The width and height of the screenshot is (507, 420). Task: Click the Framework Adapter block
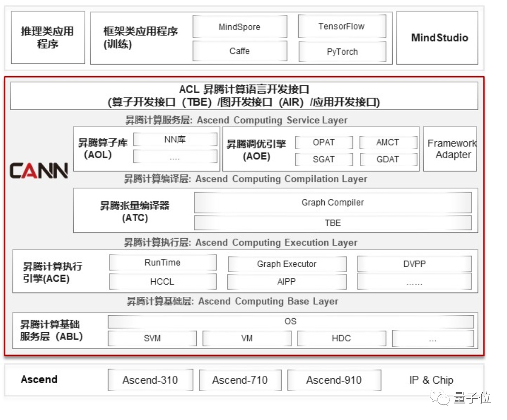[x=450, y=148]
